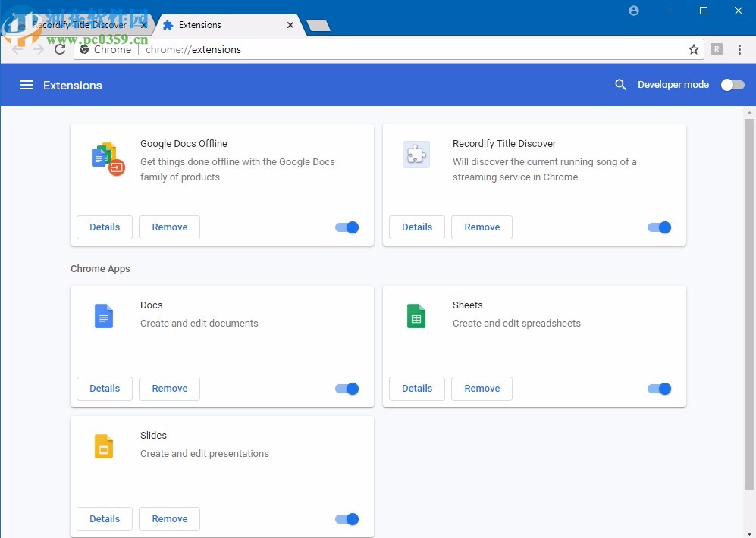
Task: Open the Extensions hamburger menu
Action: tap(27, 85)
